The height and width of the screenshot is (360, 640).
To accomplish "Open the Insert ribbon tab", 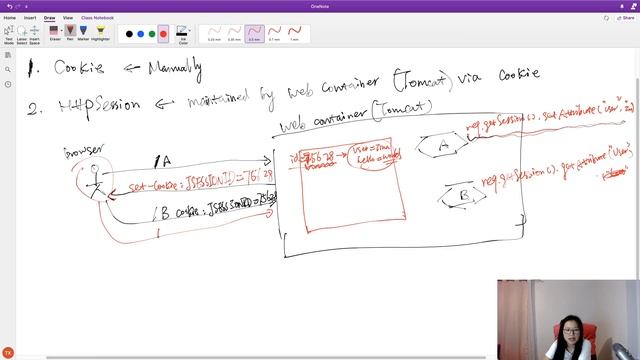I will pos(30,18).
